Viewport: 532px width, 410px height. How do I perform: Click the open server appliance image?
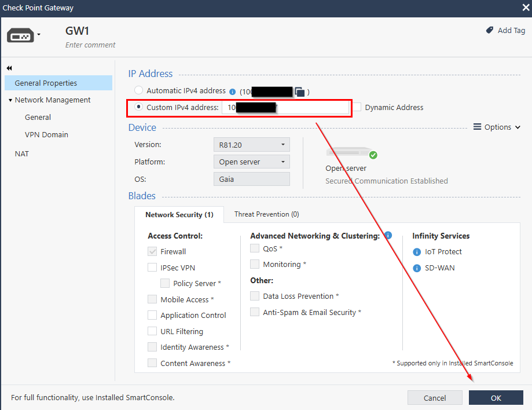(350, 152)
